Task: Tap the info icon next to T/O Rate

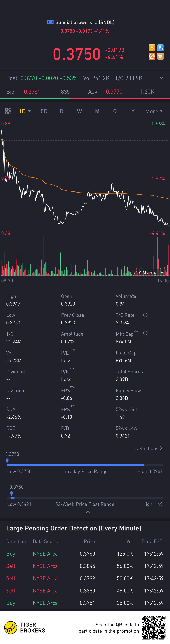Action: pyautogui.click(x=145, y=315)
